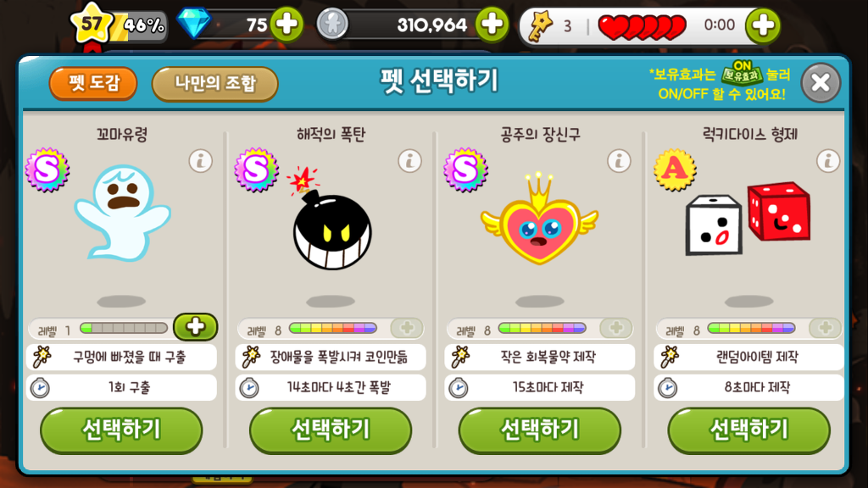Open the 펫 도감 tab
This screenshot has width=868, height=488.
(93, 84)
